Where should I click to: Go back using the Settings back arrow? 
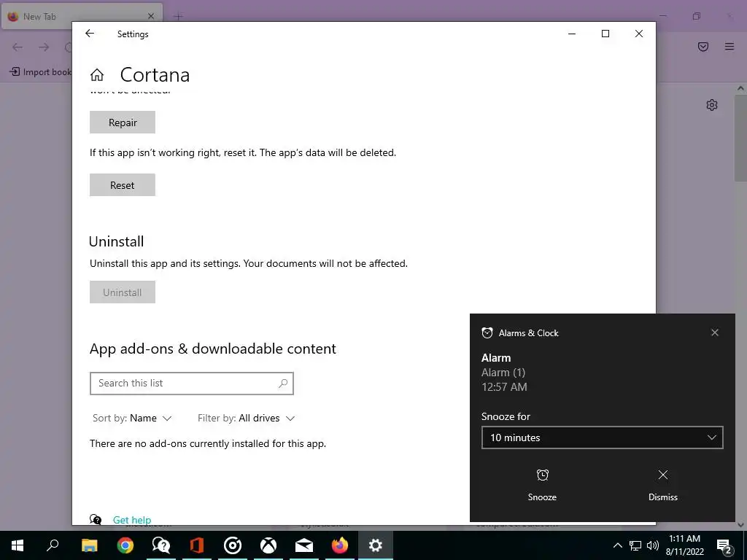point(90,34)
